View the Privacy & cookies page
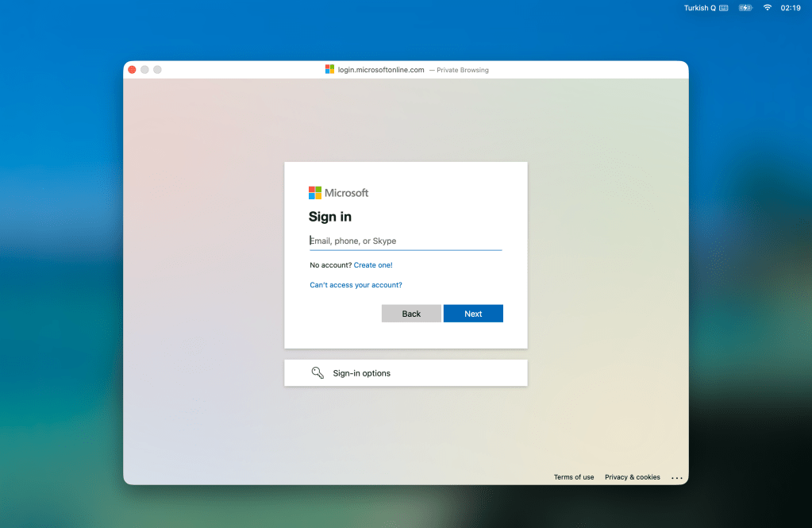 [x=632, y=477]
